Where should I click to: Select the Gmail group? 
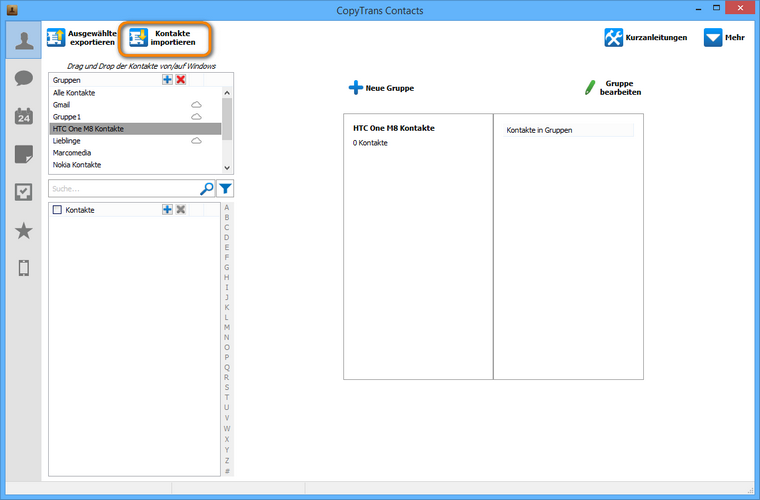(x=135, y=105)
